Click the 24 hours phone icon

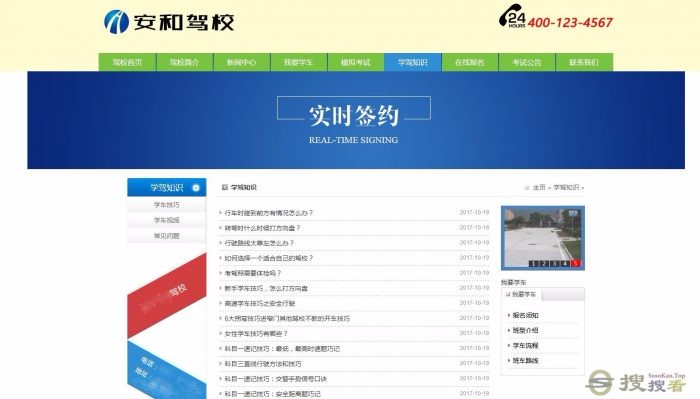pos(512,16)
